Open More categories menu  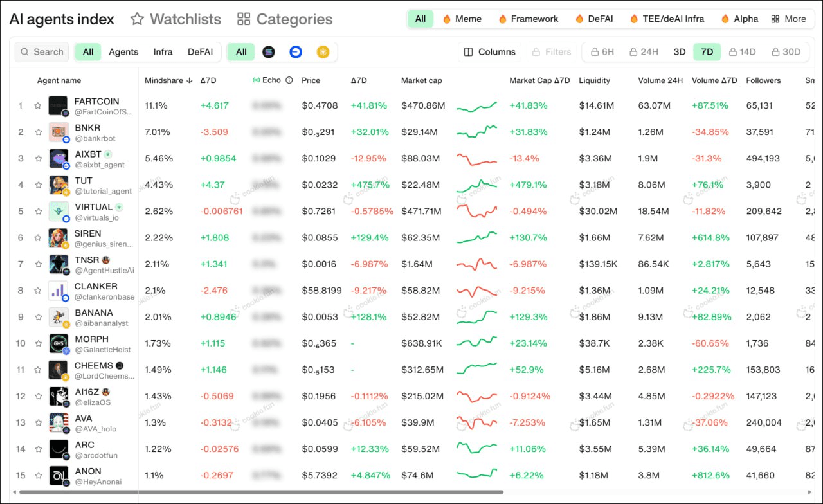pyautogui.click(x=788, y=19)
